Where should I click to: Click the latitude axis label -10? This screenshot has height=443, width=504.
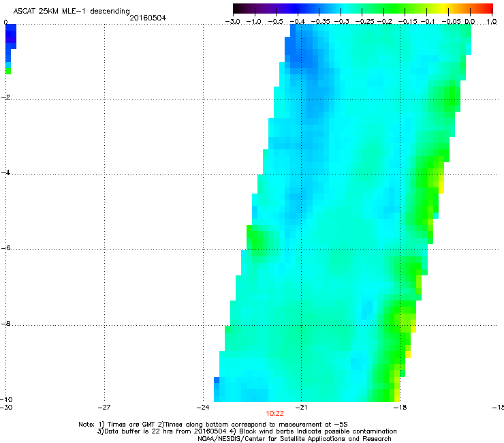[6, 399]
